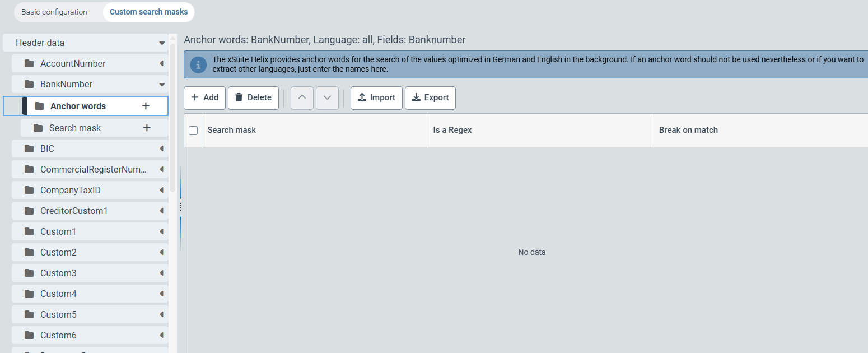Click the info icon in the blue banner
This screenshot has width=868, height=353.
coord(197,64)
